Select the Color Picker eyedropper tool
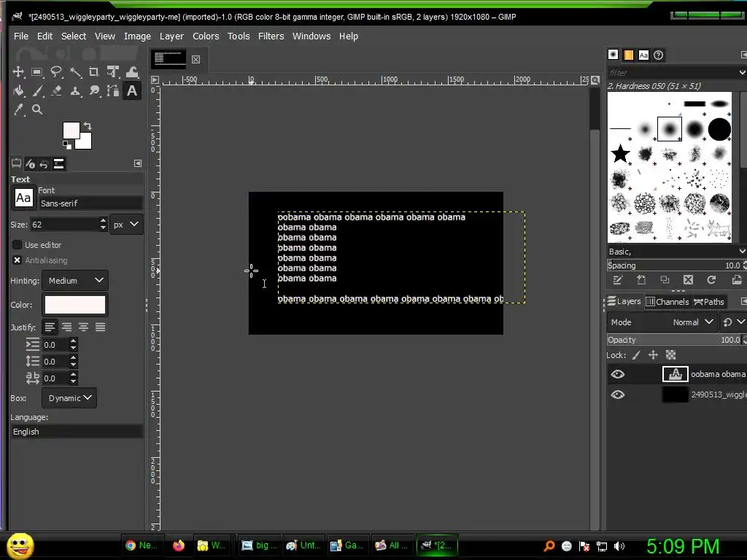The height and width of the screenshot is (560, 747). click(x=18, y=109)
